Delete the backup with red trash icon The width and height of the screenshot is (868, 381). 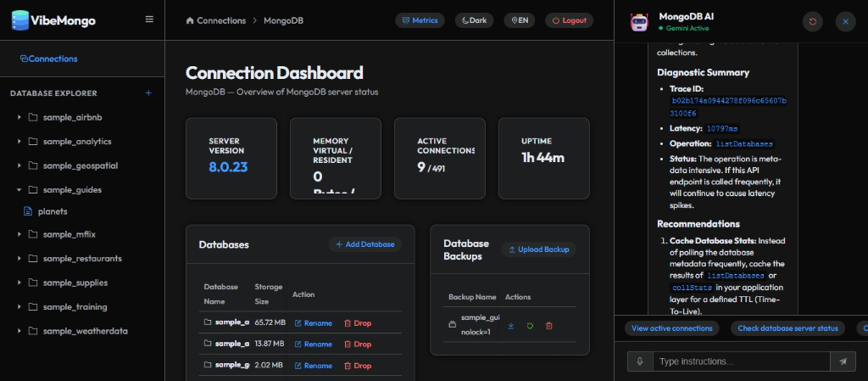[x=548, y=326]
